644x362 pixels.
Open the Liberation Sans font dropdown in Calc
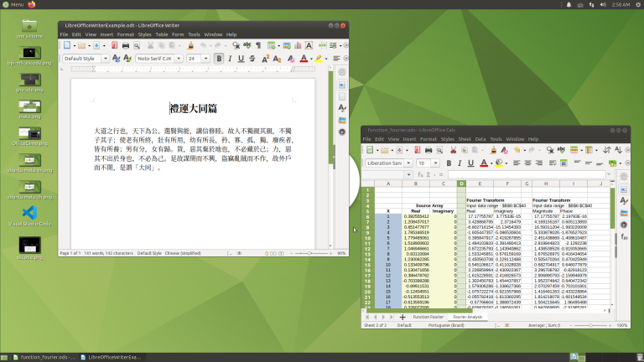(408, 163)
